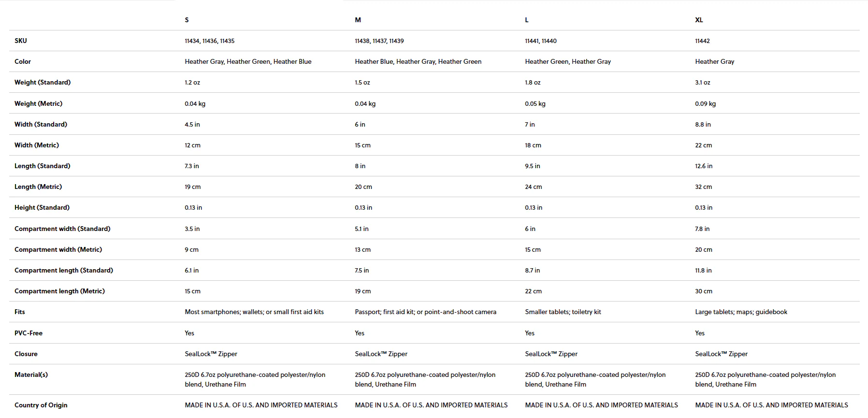Viewport: 868px width, 418px height.
Task: Select the Height (Standard) row label
Action: [42, 207]
